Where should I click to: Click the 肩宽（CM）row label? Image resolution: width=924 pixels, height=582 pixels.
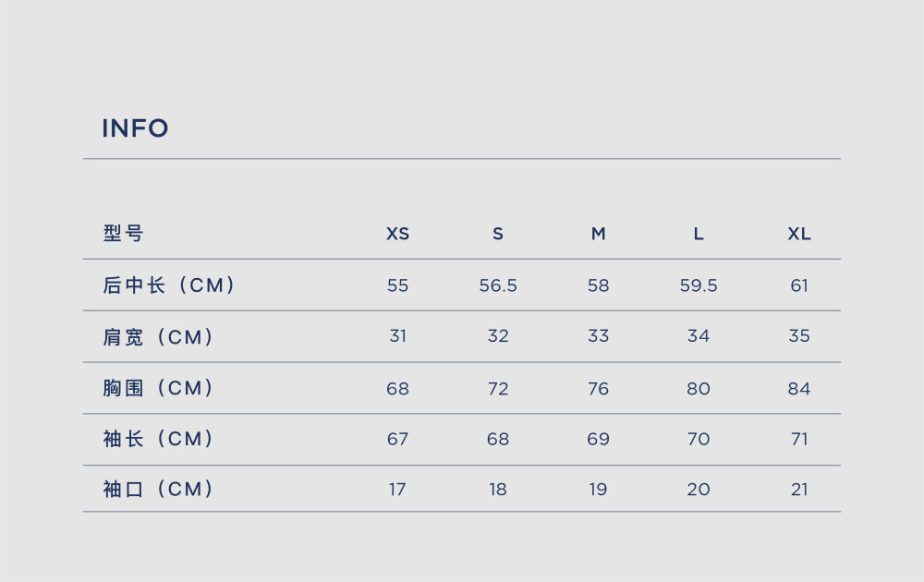(158, 337)
